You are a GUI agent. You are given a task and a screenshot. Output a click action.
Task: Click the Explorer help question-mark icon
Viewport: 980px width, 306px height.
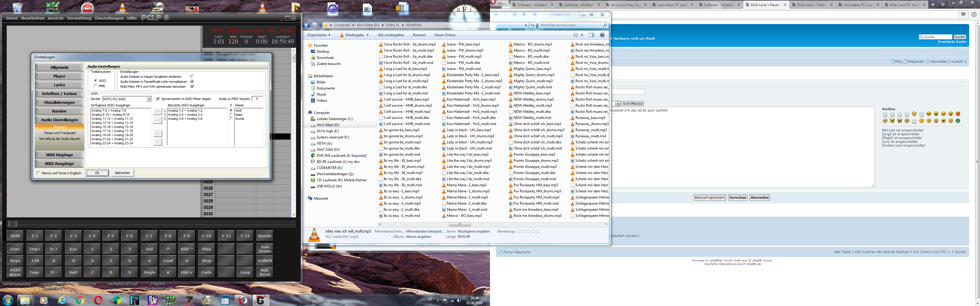[x=602, y=35]
